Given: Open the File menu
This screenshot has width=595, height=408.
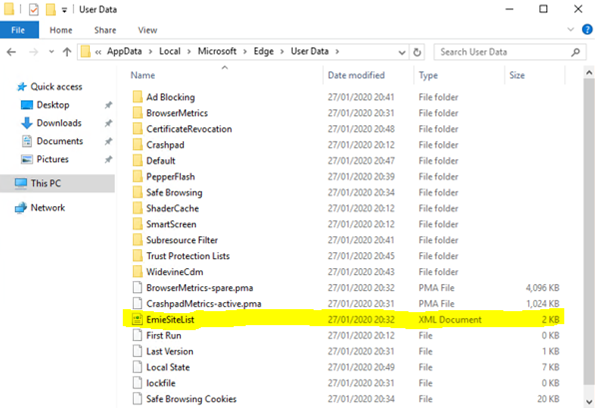Looking at the screenshot, I should point(18,30).
